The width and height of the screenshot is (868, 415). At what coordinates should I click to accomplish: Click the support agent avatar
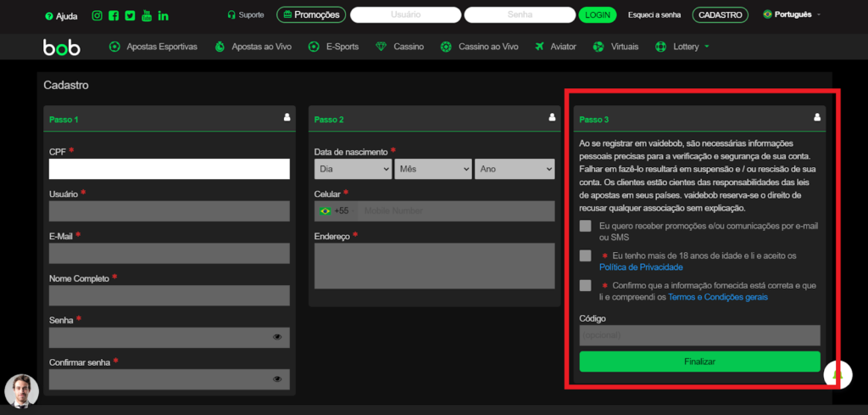point(22,390)
